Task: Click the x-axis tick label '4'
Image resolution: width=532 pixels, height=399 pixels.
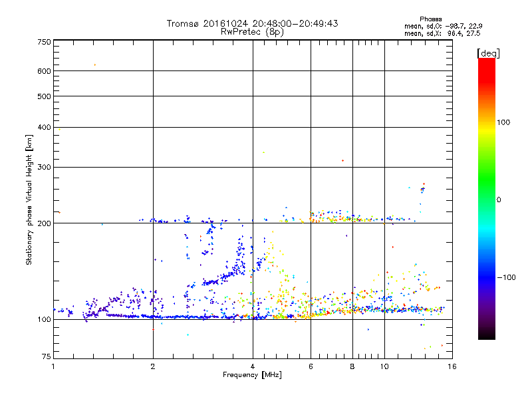Action: [x=253, y=366]
